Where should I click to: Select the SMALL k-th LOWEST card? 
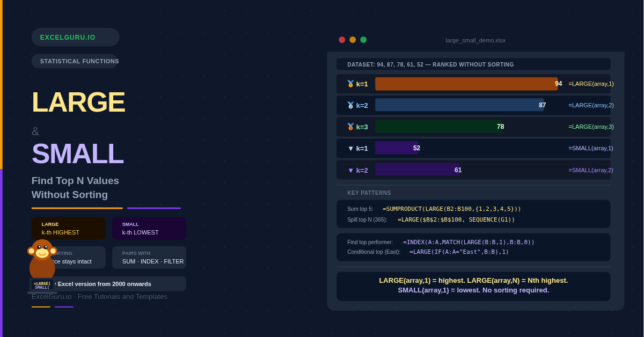pos(149,229)
